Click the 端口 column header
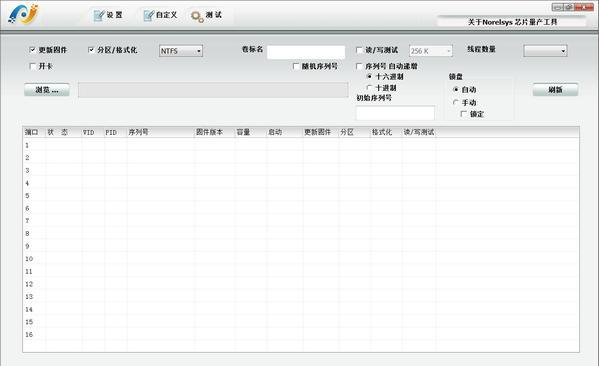The image size is (599, 366). [34, 132]
